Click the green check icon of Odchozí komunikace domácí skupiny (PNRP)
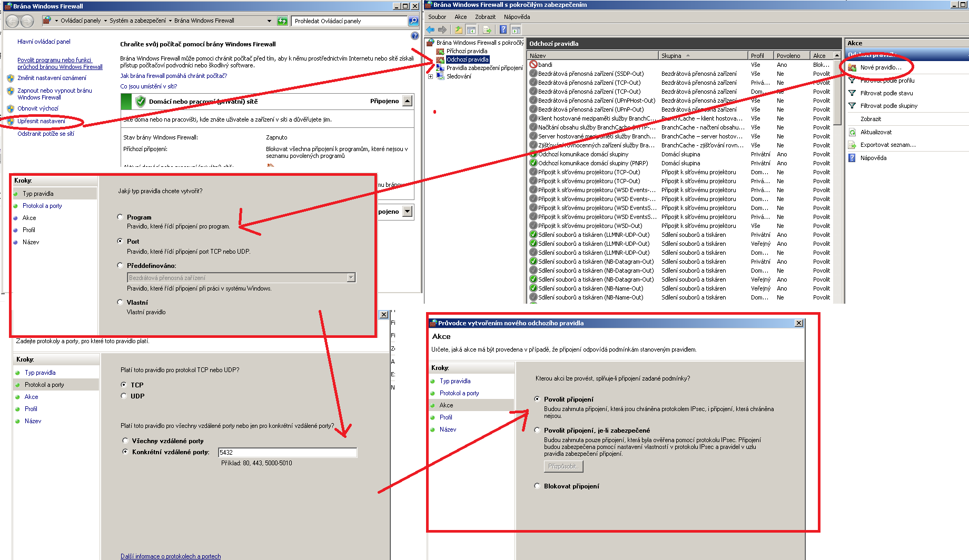Screen dimensions: 969x560 pyautogui.click(x=533, y=163)
